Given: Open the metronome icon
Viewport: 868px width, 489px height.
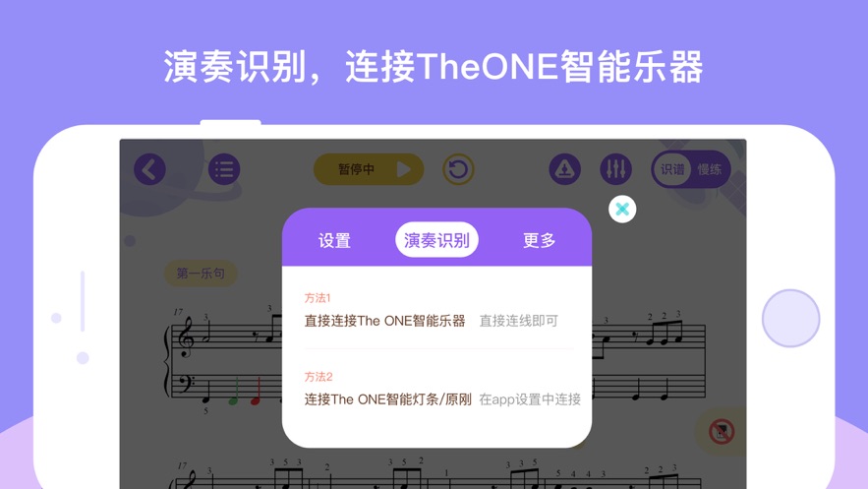Looking at the screenshot, I should click(x=564, y=169).
